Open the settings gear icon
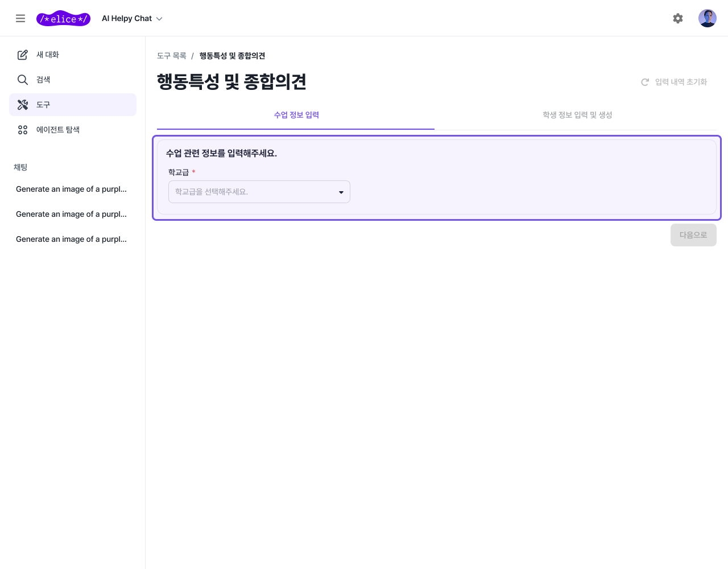728x569 pixels. [677, 18]
